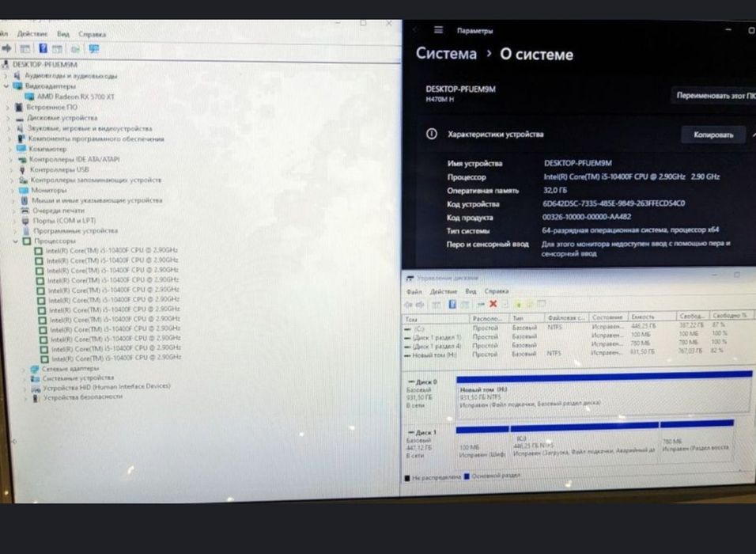The image size is (756, 554).
Task: Expand Мыши и иные указывающие устройства
Action: [13, 200]
